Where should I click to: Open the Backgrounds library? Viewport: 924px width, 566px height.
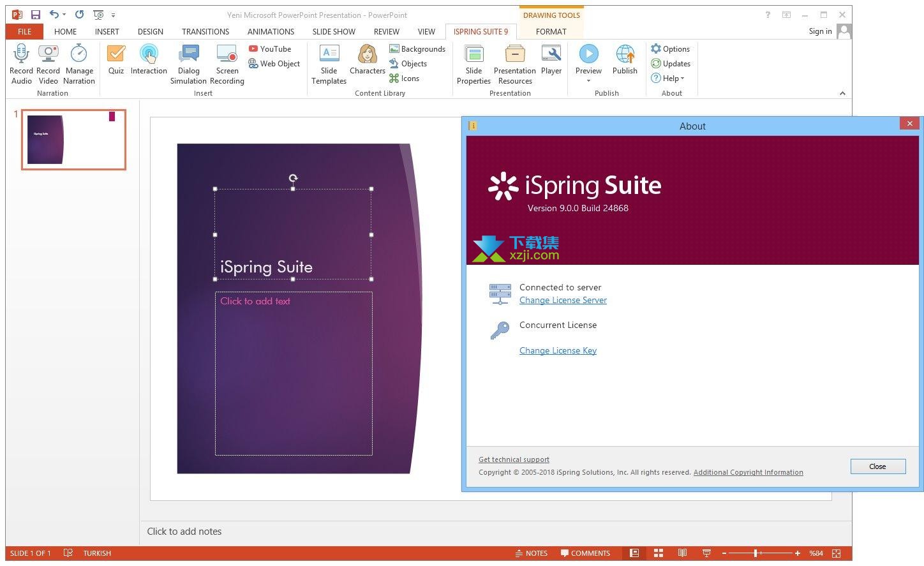click(417, 48)
